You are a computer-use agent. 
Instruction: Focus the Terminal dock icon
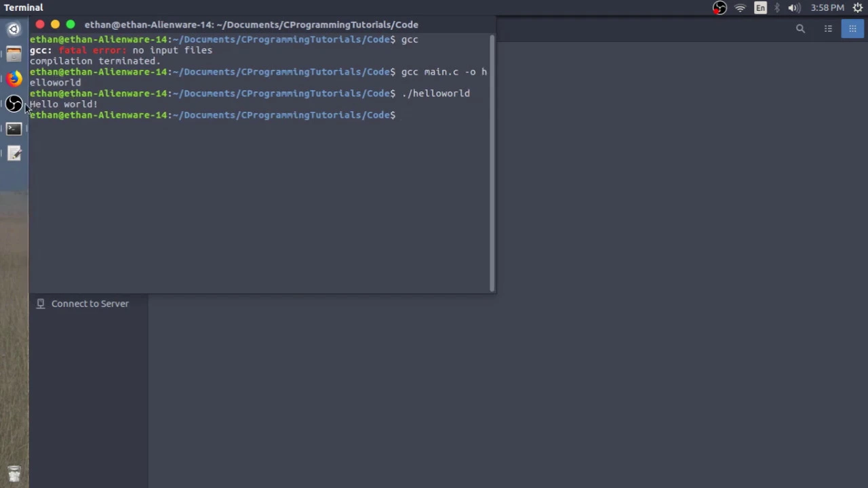click(x=14, y=129)
